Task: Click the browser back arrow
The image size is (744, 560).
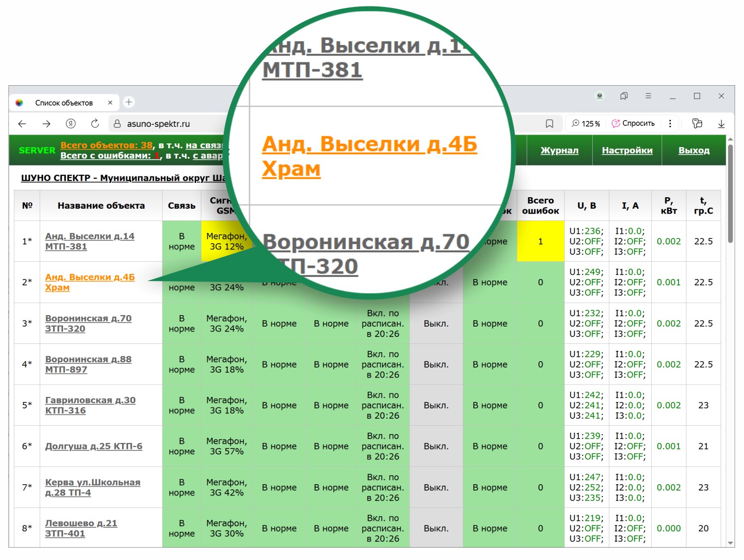Action: coord(22,124)
